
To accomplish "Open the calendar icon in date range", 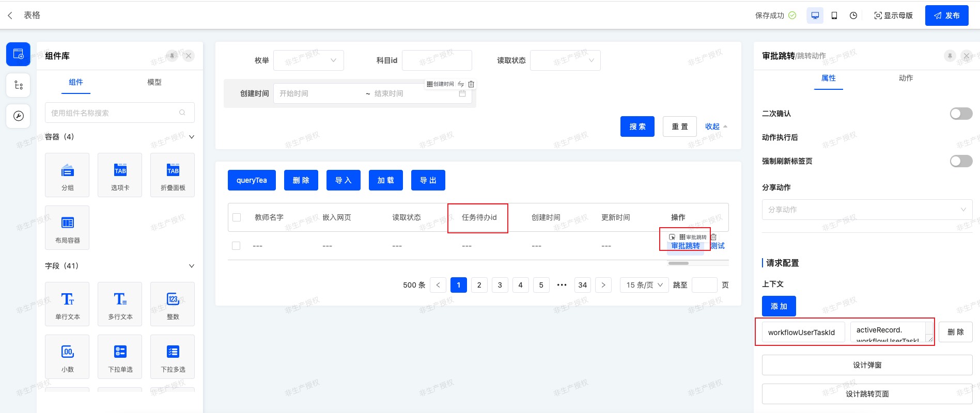I will pos(462,93).
